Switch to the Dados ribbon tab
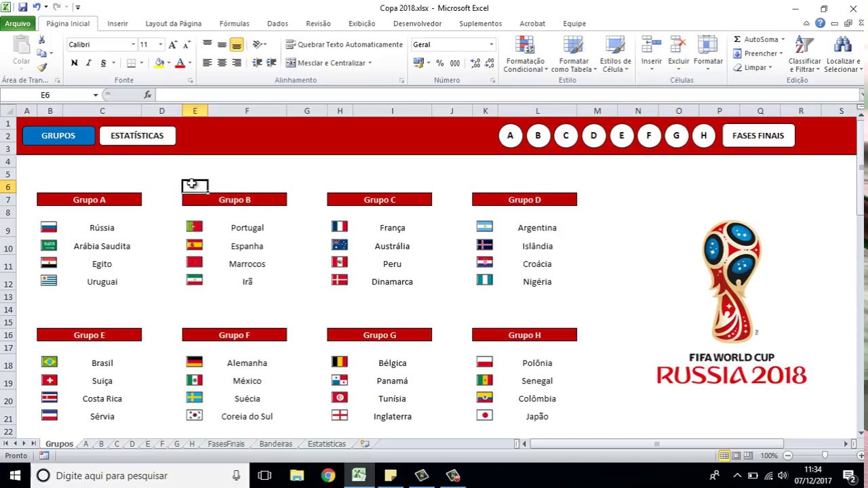Screen dimensions: 868x488 tap(277, 23)
